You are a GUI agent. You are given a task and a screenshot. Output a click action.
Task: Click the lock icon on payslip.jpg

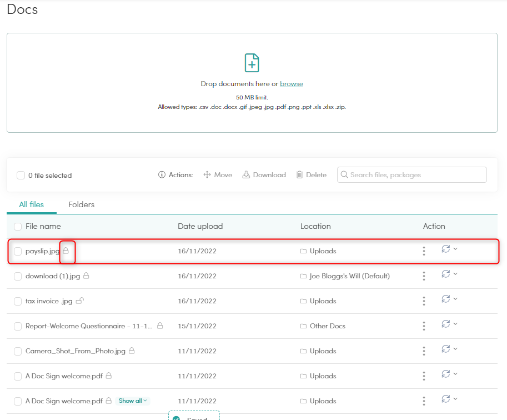67,251
